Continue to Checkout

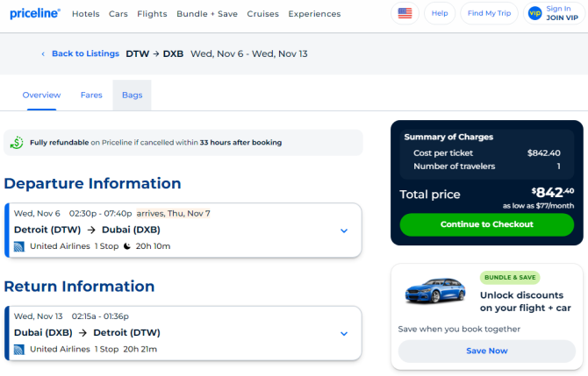[487, 224]
